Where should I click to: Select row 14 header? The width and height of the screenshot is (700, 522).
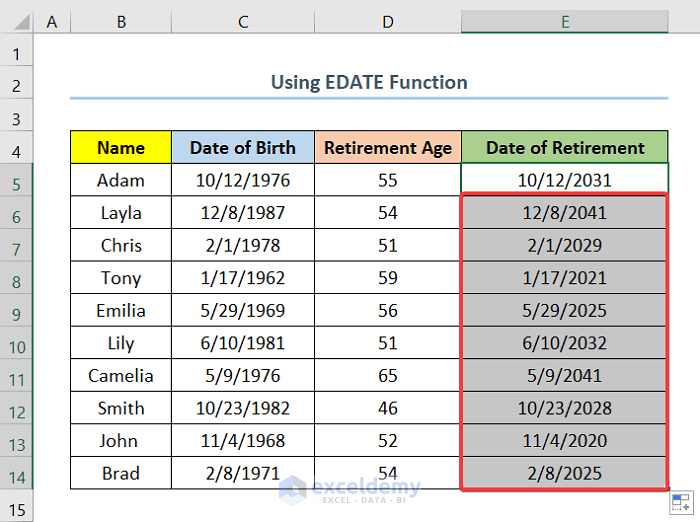(x=18, y=474)
